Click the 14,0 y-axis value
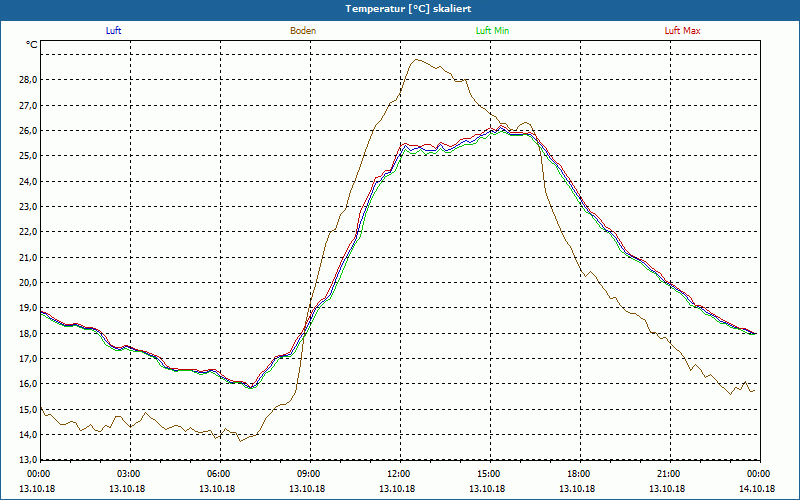The height and width of the screenshot is (500, 800). (x=28, y=435)
